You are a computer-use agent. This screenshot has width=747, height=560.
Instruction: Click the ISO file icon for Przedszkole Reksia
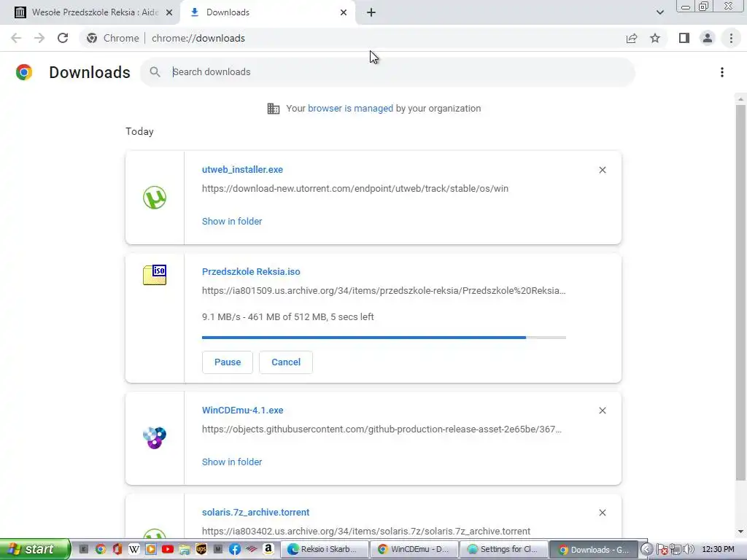pos(155,275)
